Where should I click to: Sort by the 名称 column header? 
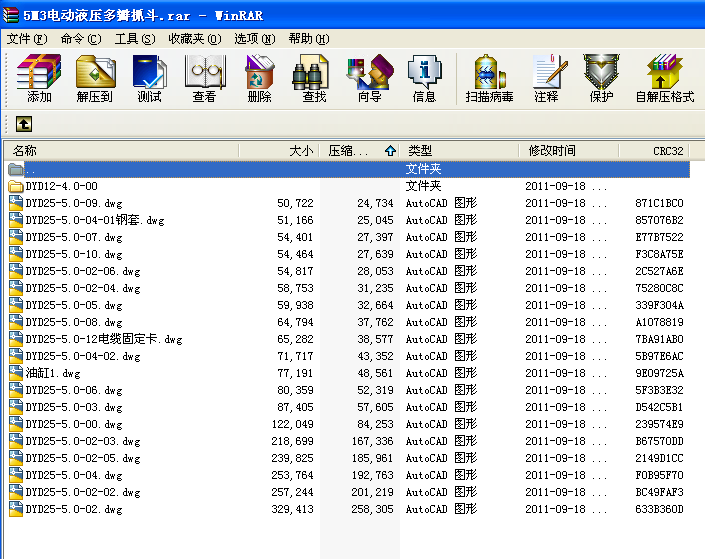point(121,151)
